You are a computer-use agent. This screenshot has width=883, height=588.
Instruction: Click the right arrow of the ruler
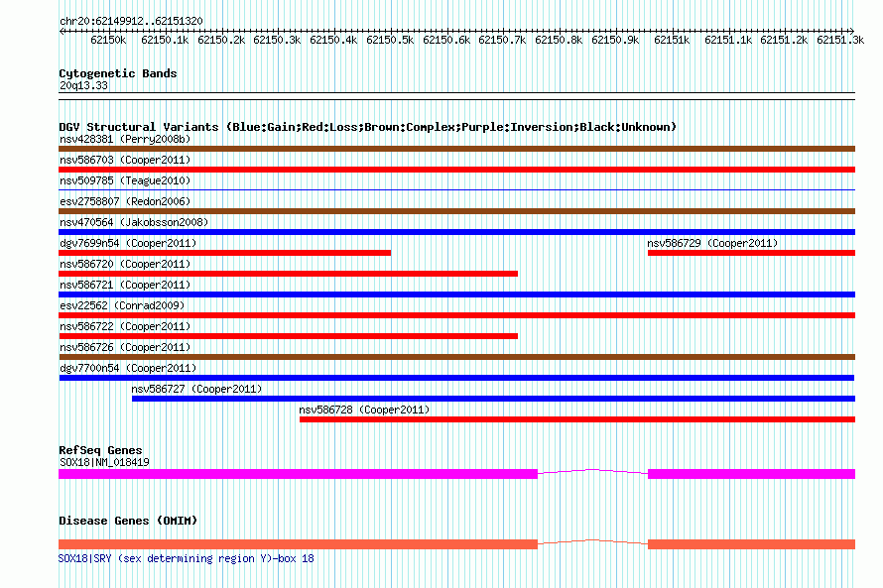coord(852,31)
